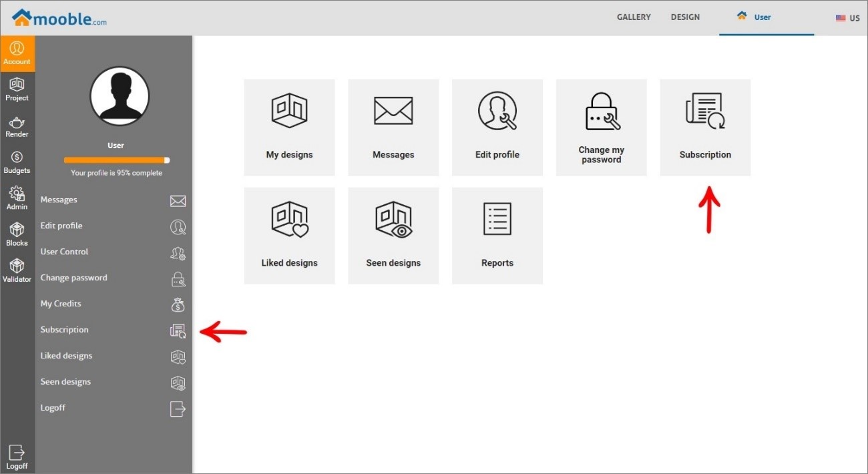Open the My designs tile

pyautogui.click(x=289, y=128)
